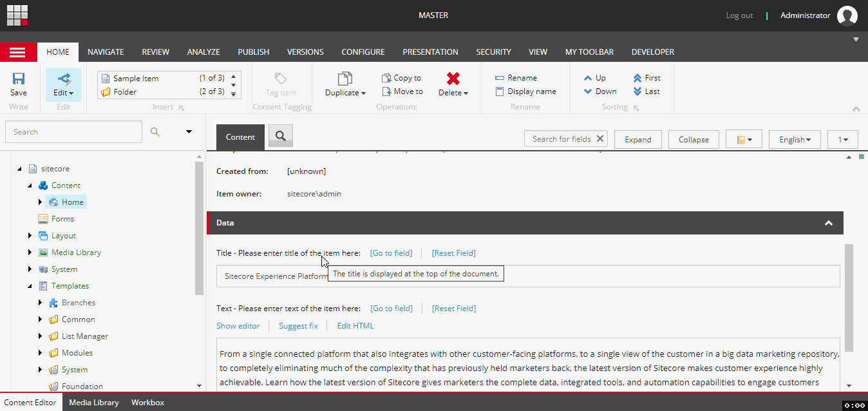Open the NAVIGATE ribbon tab
Screen dimensions: 868x411
click(x=106, y=52)
